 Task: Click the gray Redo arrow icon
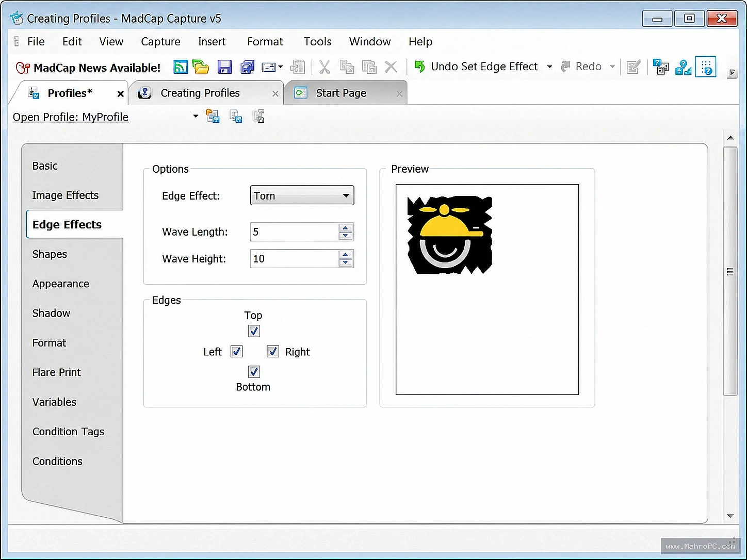point(565,67)
